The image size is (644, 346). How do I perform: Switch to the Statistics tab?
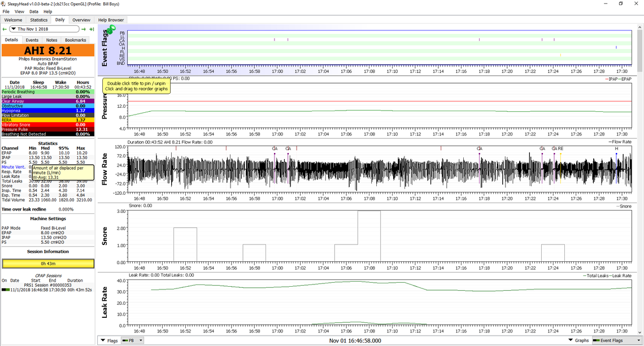point(38,20)
